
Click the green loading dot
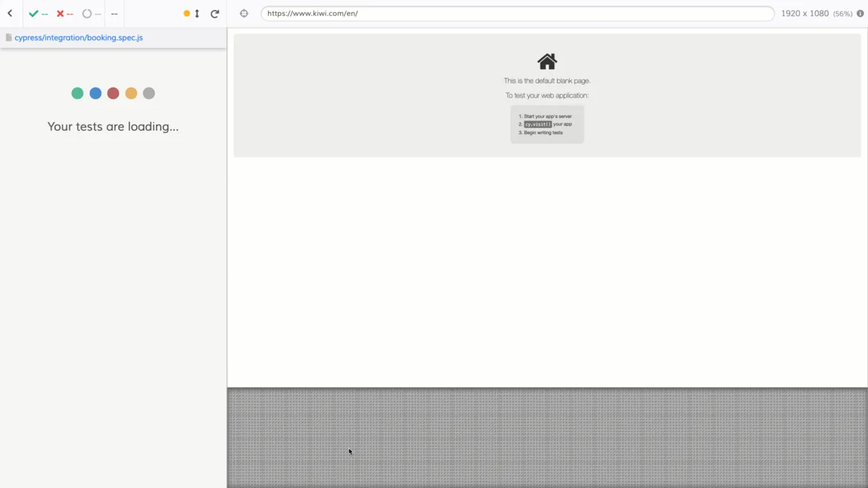[x=77, y=94]
